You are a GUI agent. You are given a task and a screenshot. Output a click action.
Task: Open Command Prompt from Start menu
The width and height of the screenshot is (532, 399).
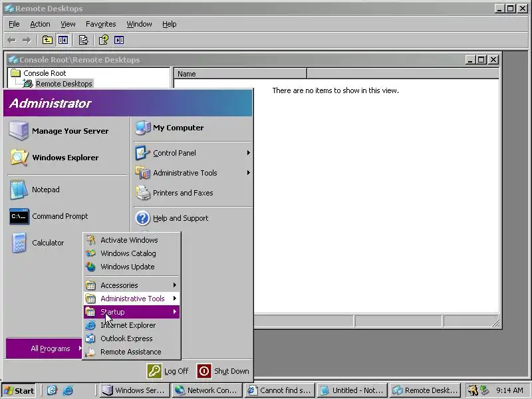click(67, 216)
